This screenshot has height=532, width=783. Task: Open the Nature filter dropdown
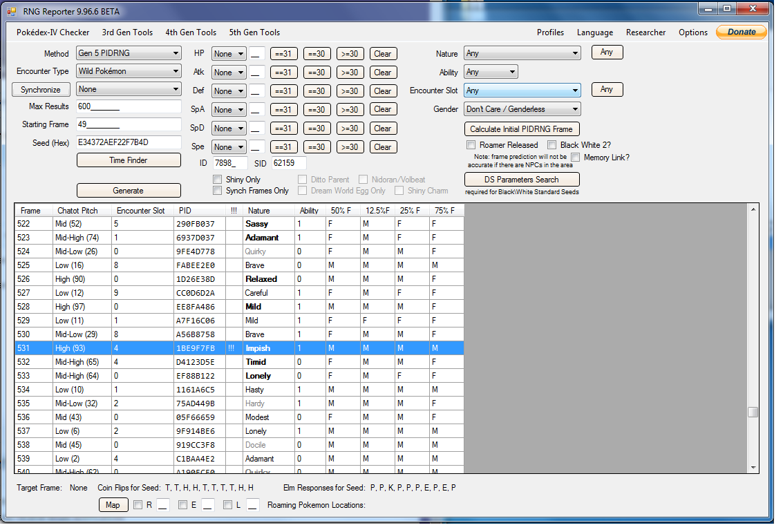click(522, 53)
